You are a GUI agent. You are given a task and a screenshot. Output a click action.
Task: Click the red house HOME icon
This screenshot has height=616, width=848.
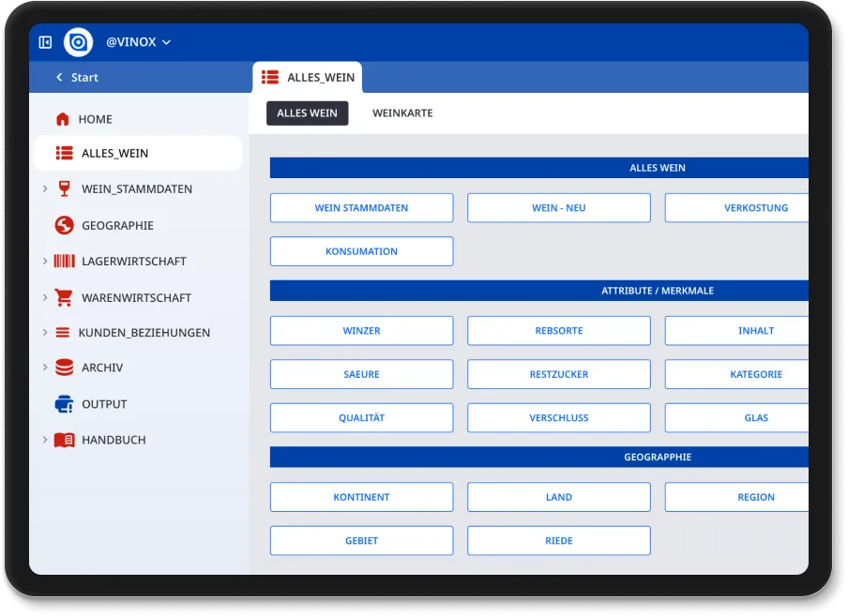click(63, 119)
